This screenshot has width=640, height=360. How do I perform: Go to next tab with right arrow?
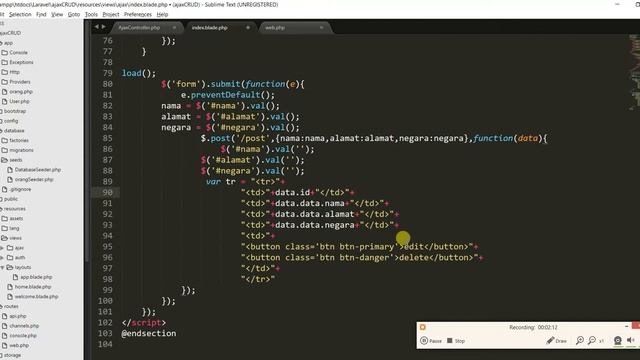tap(104, 27)
